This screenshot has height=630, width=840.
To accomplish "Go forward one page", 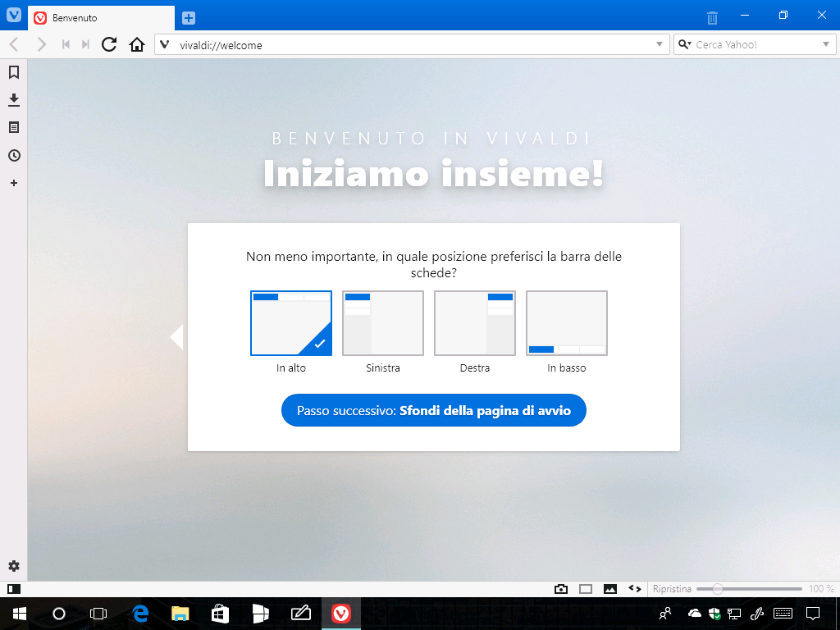I will tap(41, 44).
